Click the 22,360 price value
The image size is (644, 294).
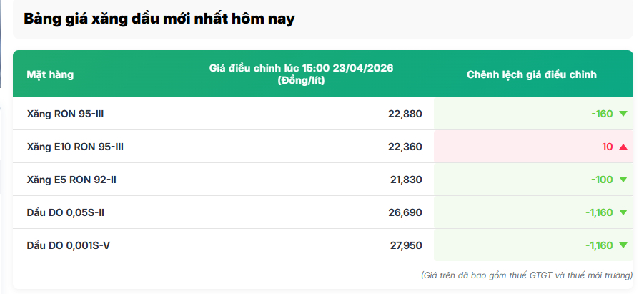pos(406,147)
